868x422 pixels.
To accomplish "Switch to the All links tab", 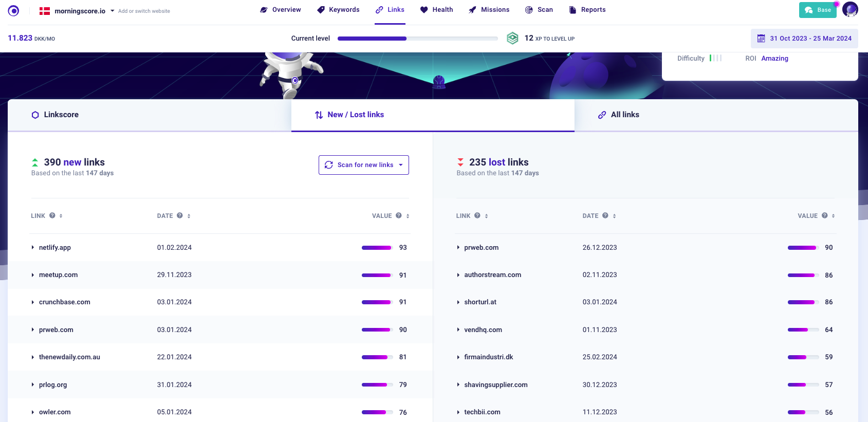I will pos(624,115).
